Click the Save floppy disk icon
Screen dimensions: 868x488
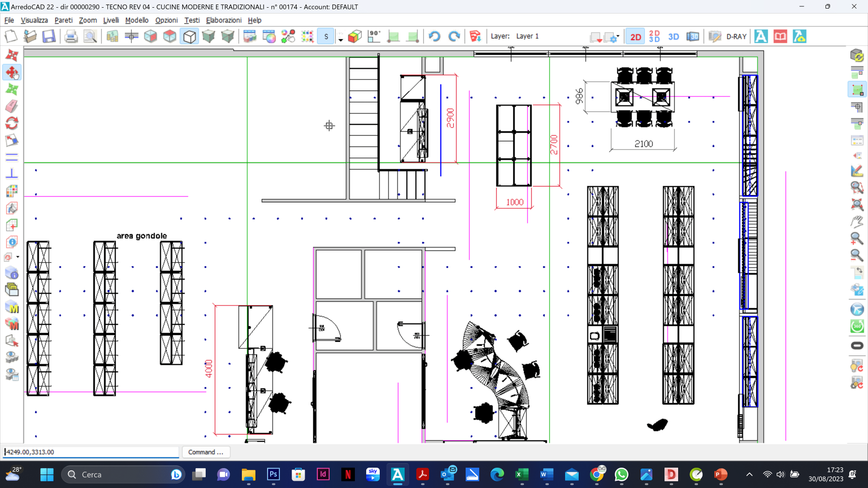pos(49,36)
